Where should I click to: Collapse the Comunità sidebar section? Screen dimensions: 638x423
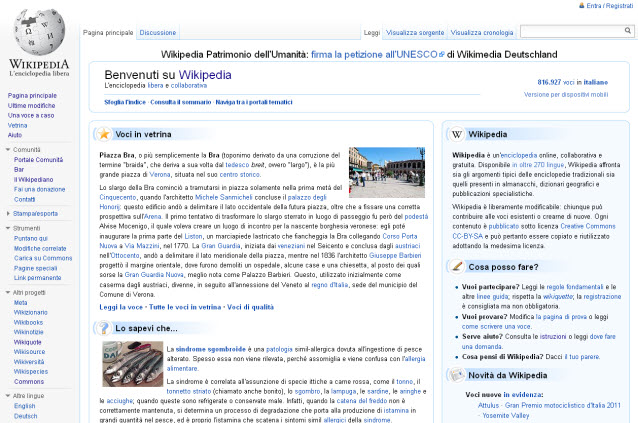8,149
